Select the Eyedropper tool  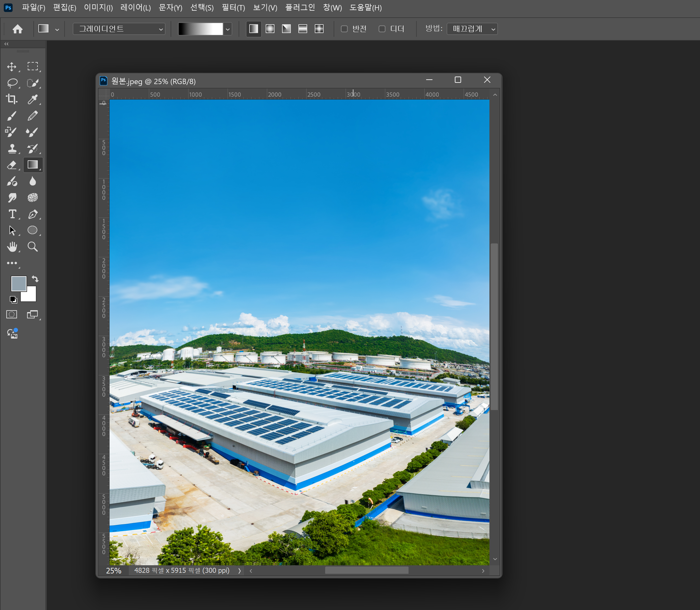33,99
